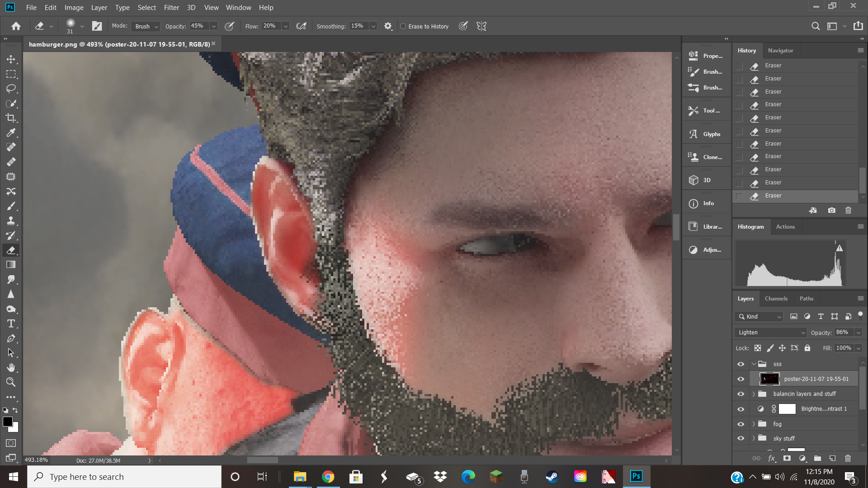Open smoothing options gear icon
The image size is (868, 488).
coord(388,26)
